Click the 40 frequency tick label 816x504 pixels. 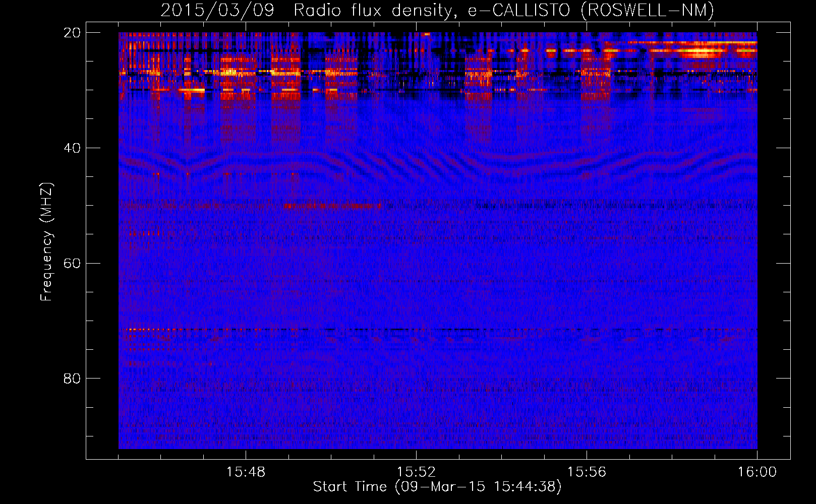coord(72,148)
